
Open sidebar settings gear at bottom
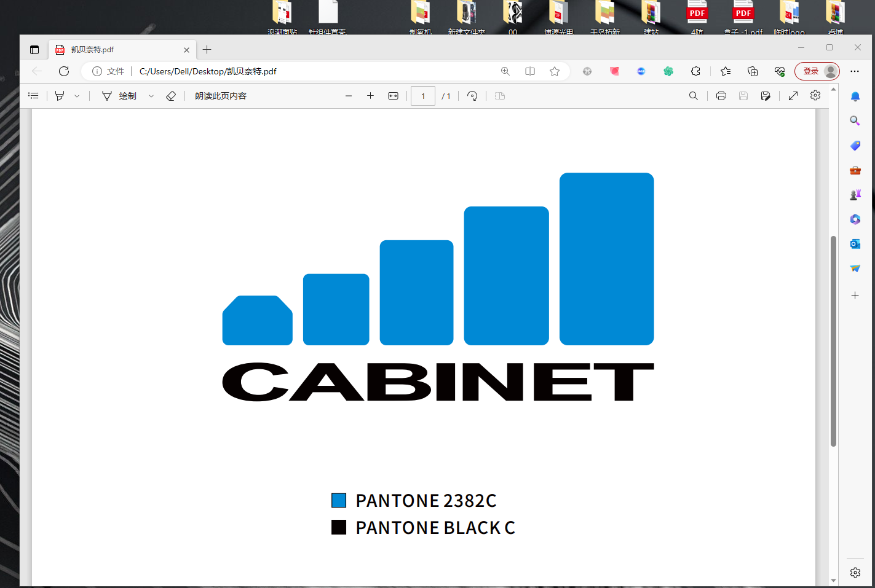point(855,573)
